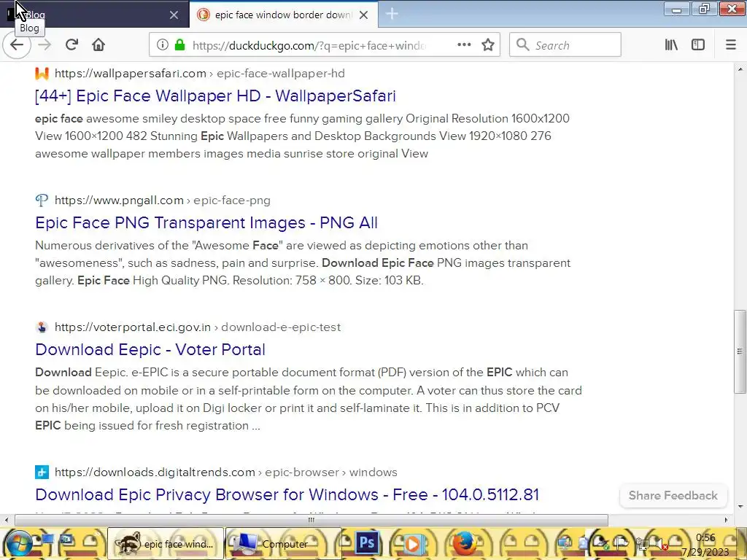
Task: Open Action Center flag tray icon
Action: click(622, 542)
